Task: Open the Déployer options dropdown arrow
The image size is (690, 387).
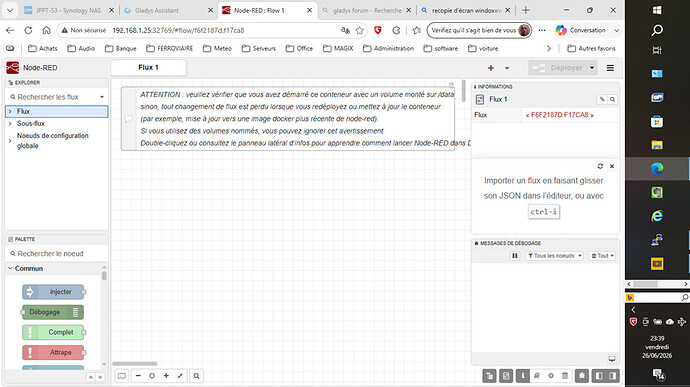Action: click(x=592, y=68)
